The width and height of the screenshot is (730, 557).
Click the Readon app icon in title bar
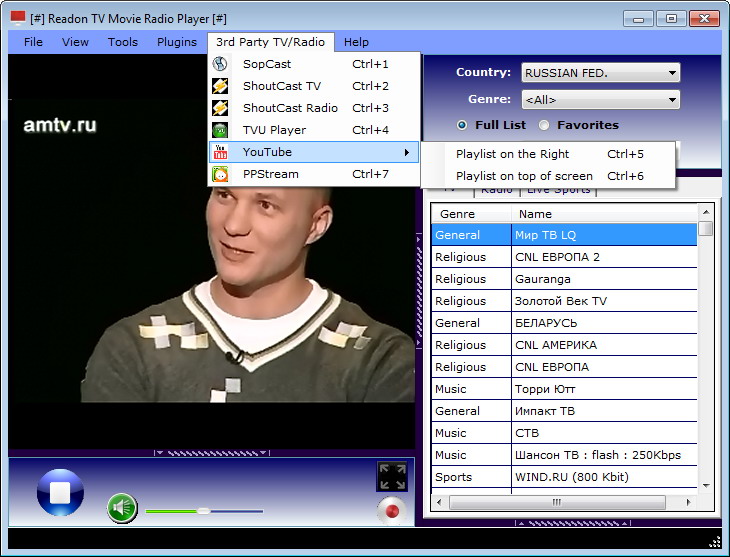pyautogui.click(x=18, y=19)
